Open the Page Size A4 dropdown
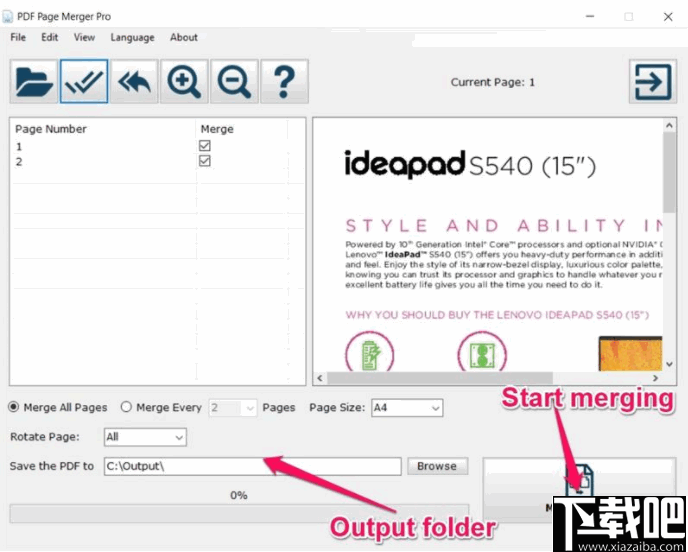Screen dimensions: 688x552 (x=407, y=408)
